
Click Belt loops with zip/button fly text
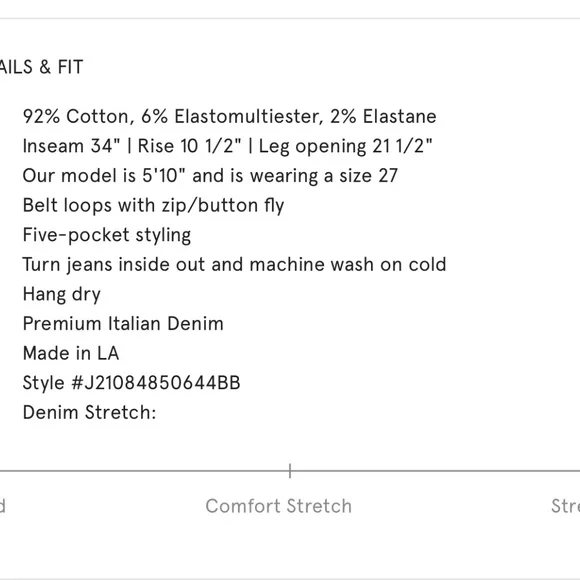[153, 205]
